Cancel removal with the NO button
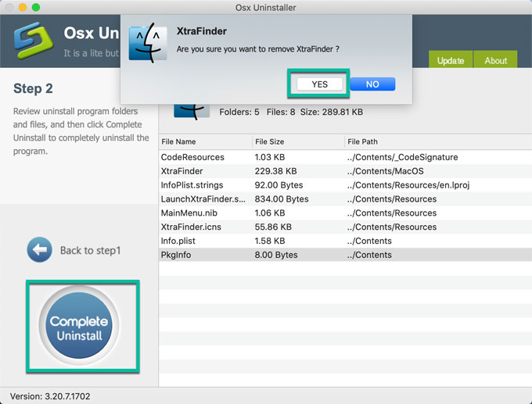 tap(372, 84)
